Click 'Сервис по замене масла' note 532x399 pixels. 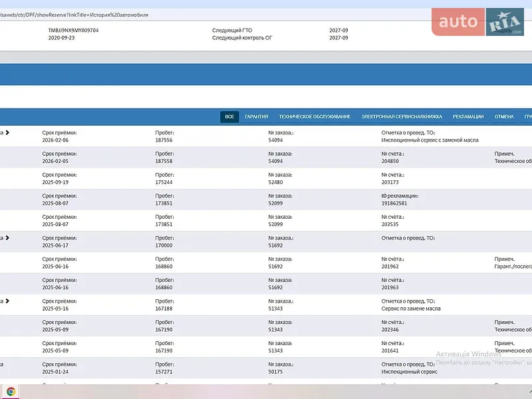pyautogui.click(x=411, y=309)
